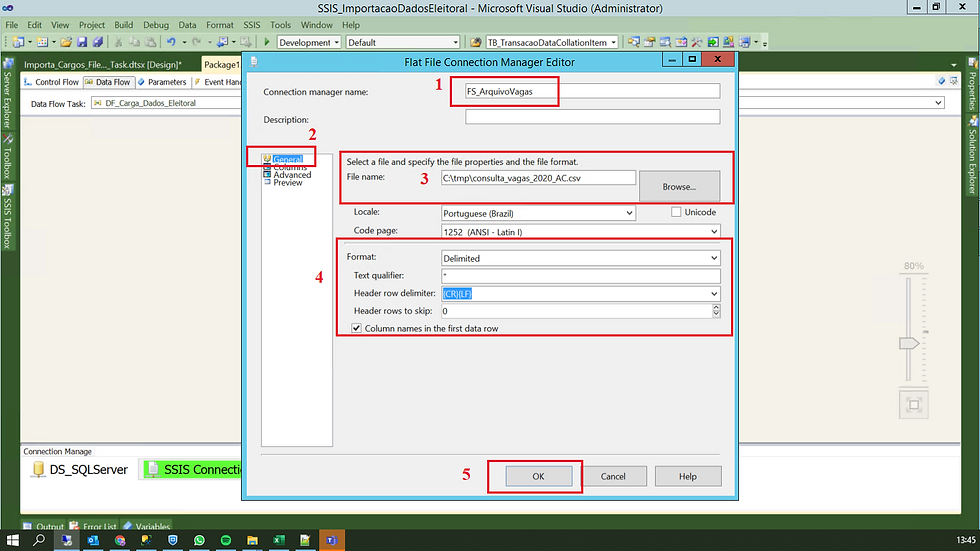Open Importa_Cargos_File Task.dtsx design tab

coord(103,64)
